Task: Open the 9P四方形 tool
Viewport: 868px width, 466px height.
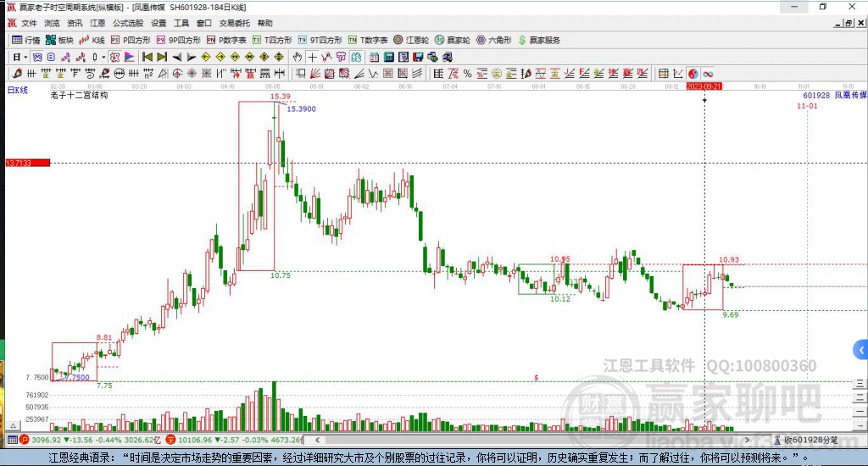Action: (x=178, y=40)
